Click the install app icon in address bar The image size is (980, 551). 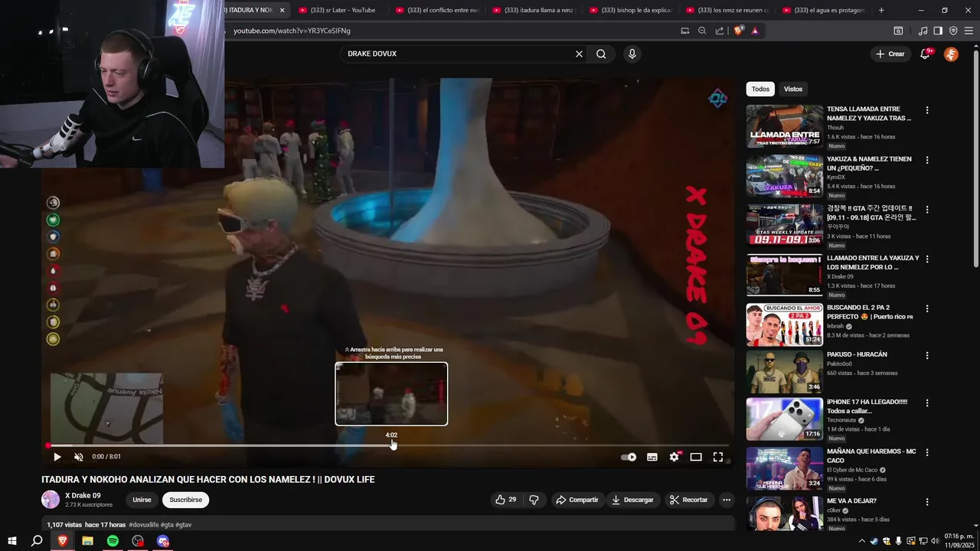coord(685,31)
